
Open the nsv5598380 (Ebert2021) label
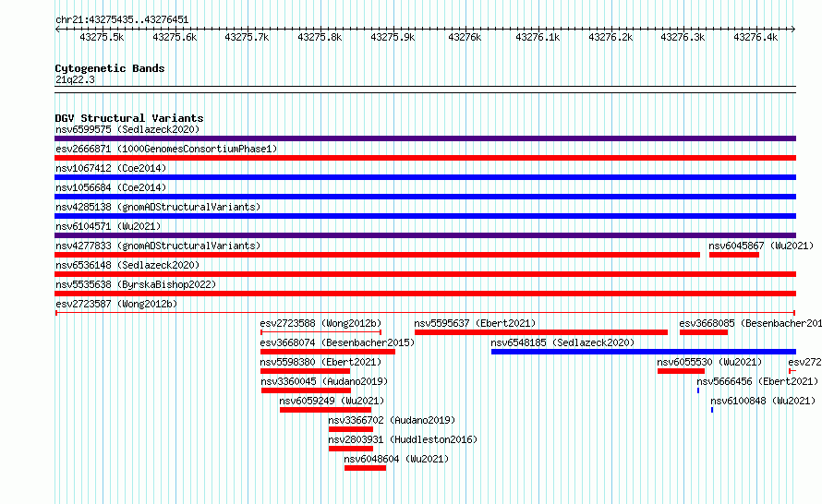coord(320,362)
